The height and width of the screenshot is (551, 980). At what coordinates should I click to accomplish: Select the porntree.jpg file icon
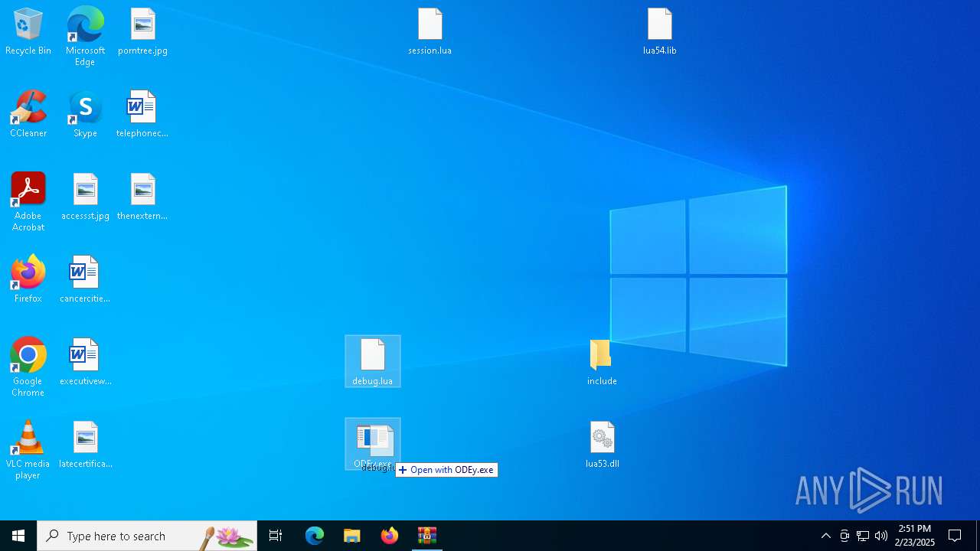143,31
